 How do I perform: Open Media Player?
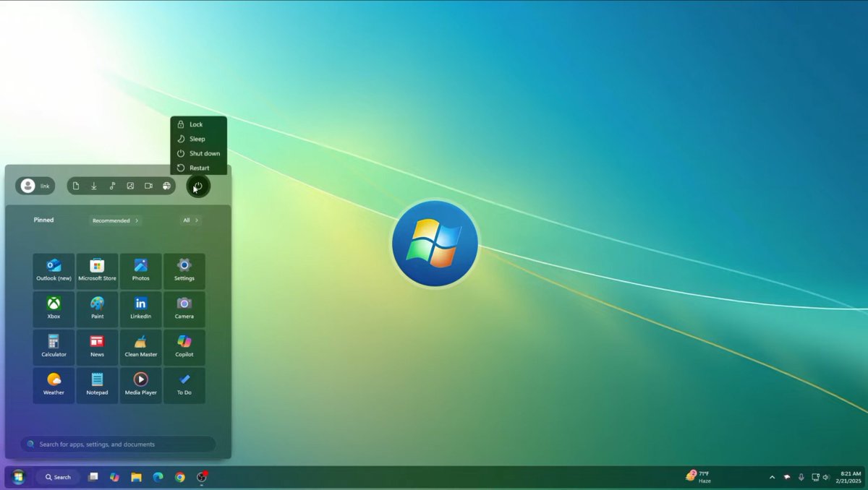tap(140, 384)
